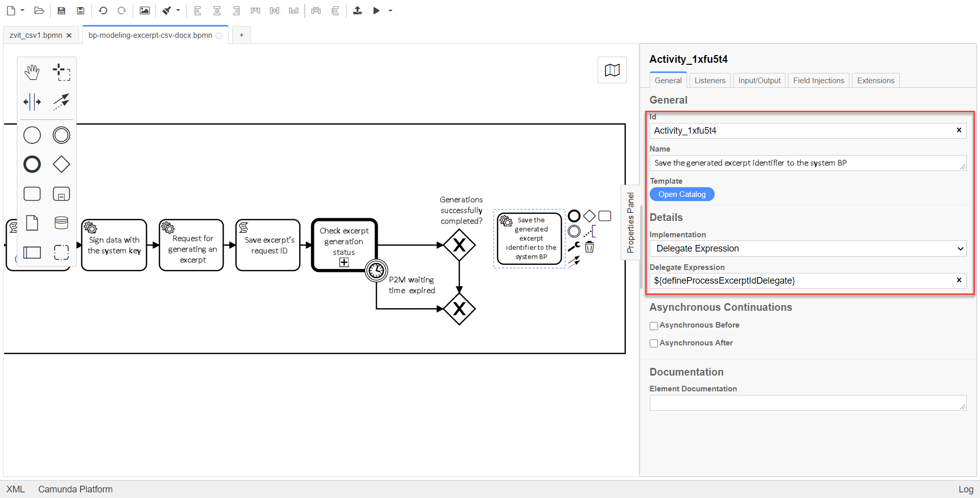Add a new diagram tab with plus
Image resolution: width=980 pixels, height=498 pixels.
pos(241,35)
